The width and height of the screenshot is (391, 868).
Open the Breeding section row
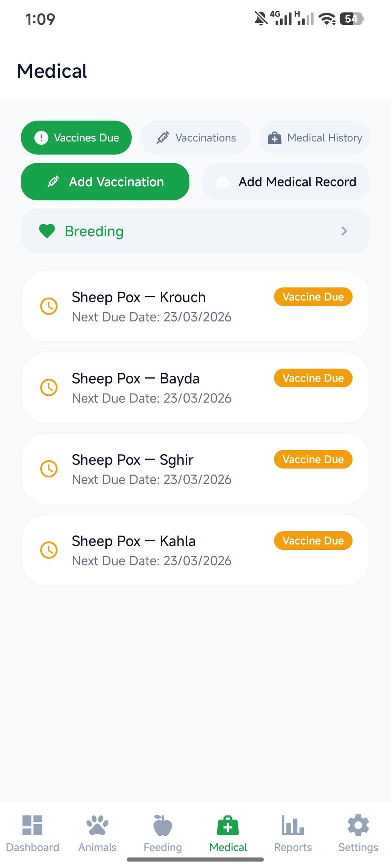coord(195,231)
